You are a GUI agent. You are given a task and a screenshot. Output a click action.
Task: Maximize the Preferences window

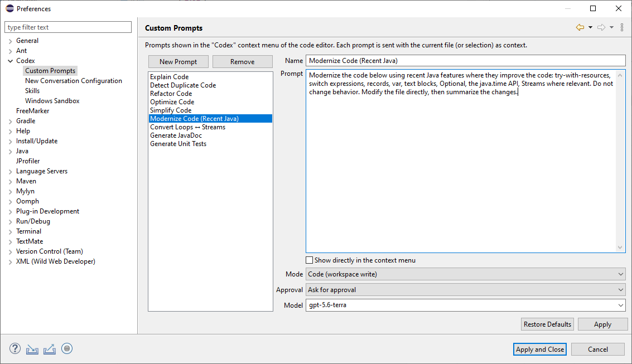[x=593, y=8]
